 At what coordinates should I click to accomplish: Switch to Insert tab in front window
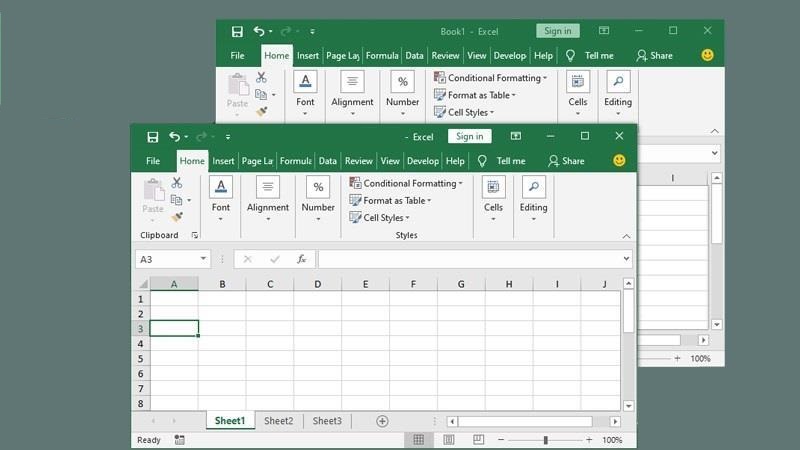[x=223, y=161]
